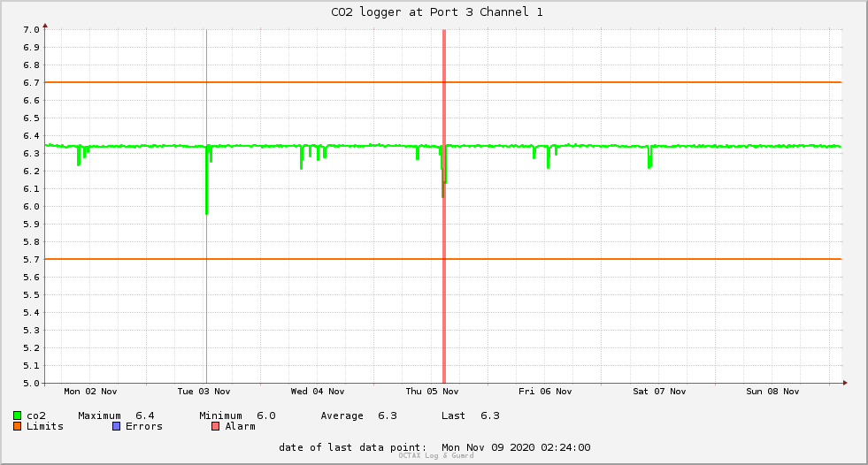Click the 'Fri 06 Nov' axis label
Viewport: 868px width, 465px height.
coord(545,392)
